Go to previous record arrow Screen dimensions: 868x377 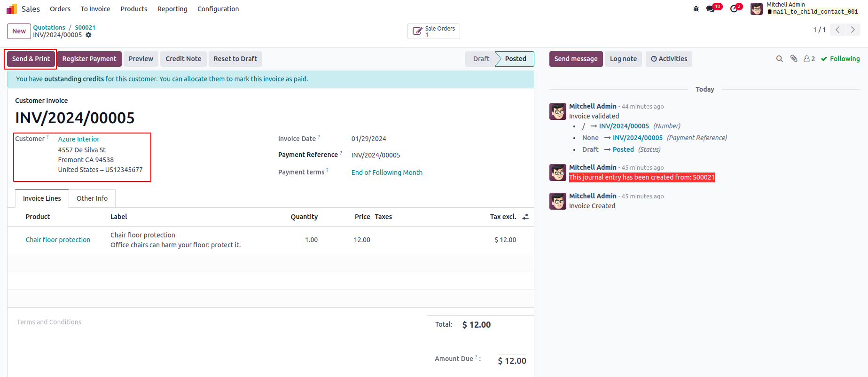pyautogui.click(x=837, y=30)
